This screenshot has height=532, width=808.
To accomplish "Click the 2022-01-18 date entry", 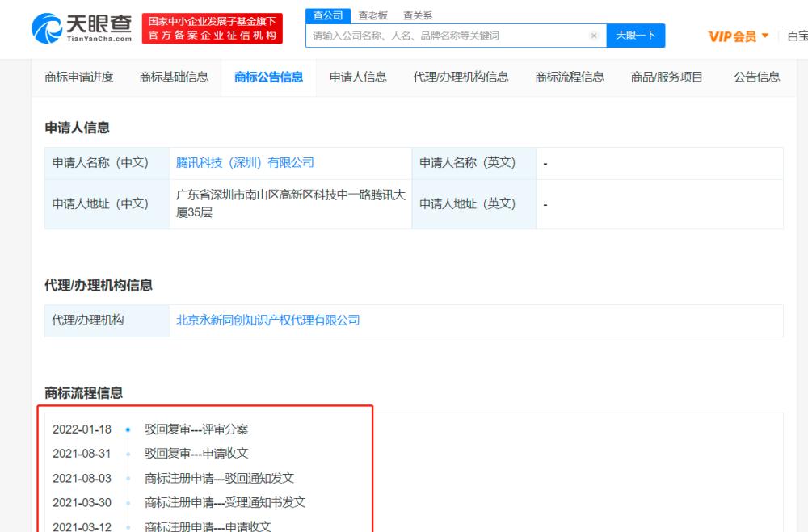I will (82, 429).
